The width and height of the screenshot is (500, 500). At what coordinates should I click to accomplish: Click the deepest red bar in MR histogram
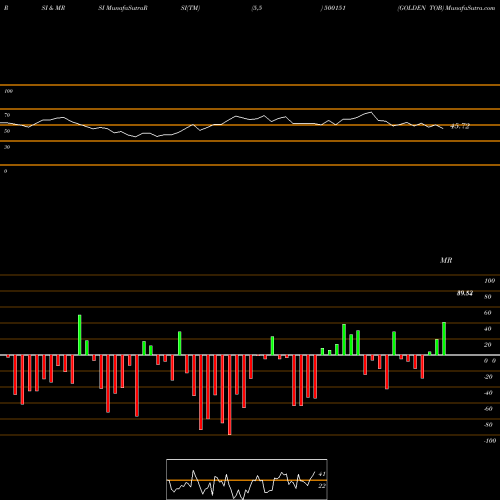click(x=229, y=395)
